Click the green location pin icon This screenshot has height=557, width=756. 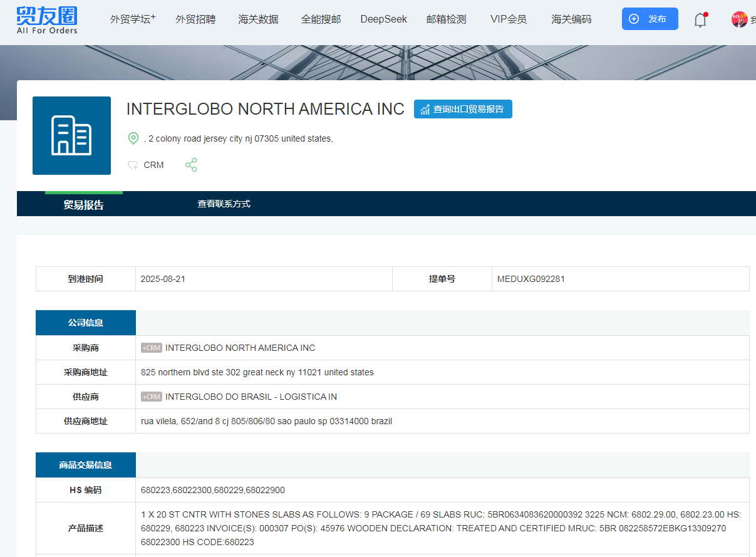pos(133,138)
